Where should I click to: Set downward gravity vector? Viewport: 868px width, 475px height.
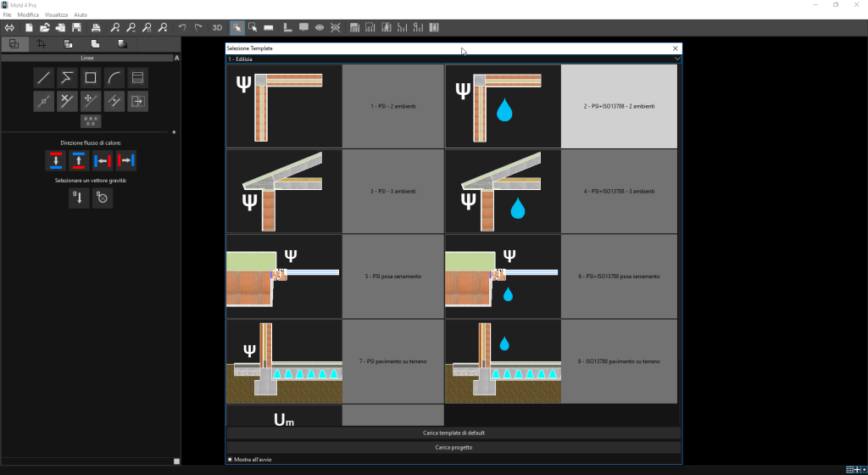click(79, 198)
